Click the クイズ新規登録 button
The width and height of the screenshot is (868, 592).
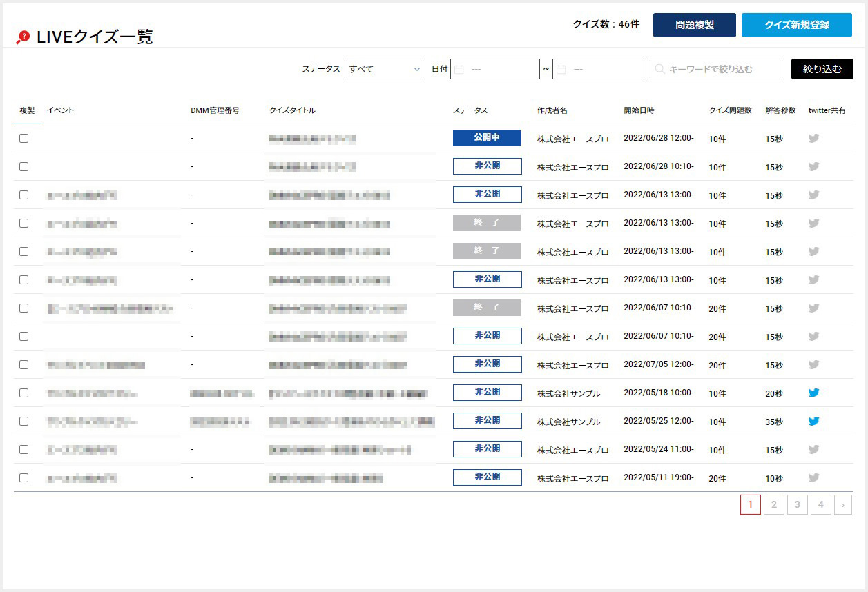click(796, 25)
